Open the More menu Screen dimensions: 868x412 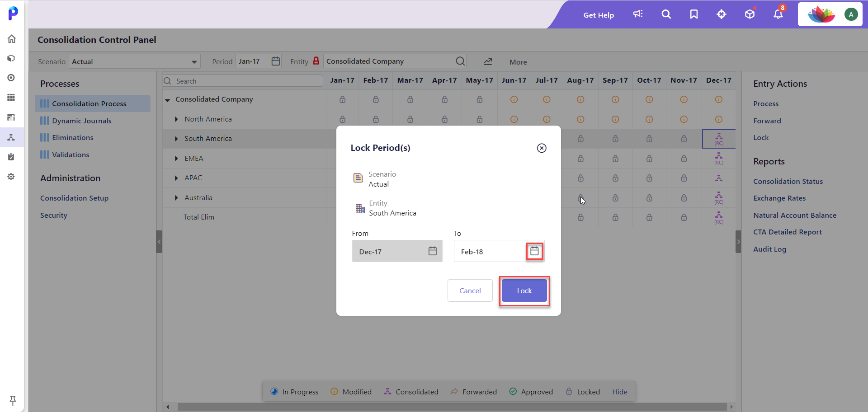click(x=518, y=62)
